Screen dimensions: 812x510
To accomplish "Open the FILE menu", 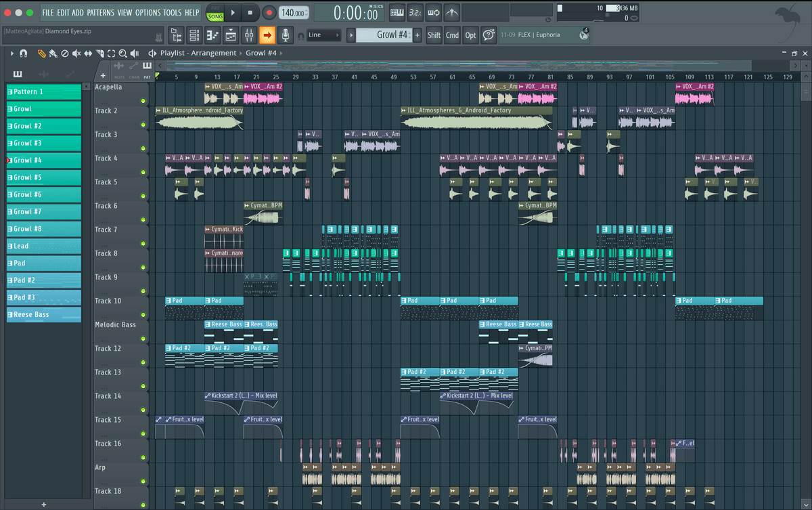I will [x=48, y=12].
